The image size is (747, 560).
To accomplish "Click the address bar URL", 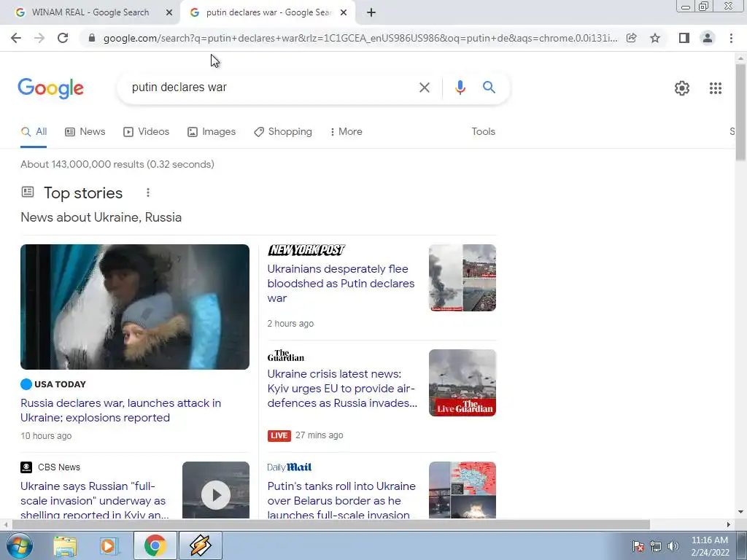I will click(360, 38).
